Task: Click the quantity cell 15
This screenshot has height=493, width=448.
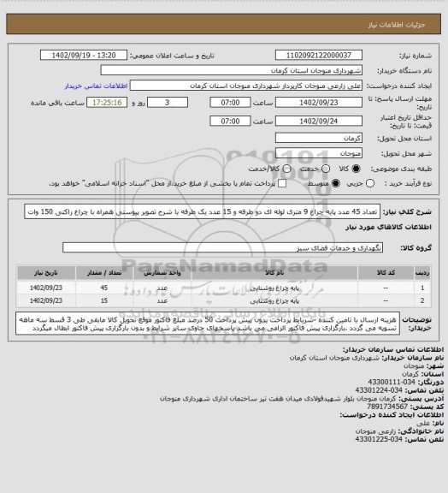Action: pos(104,300)
